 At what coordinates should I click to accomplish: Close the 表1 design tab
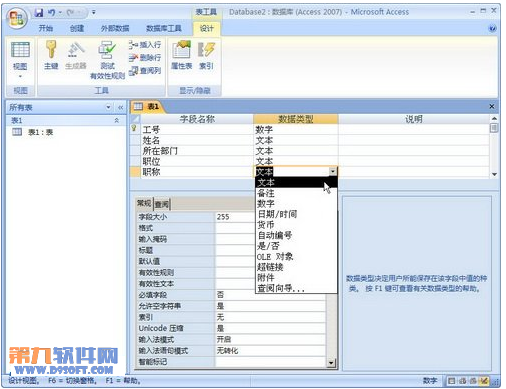tap(491, 106)
